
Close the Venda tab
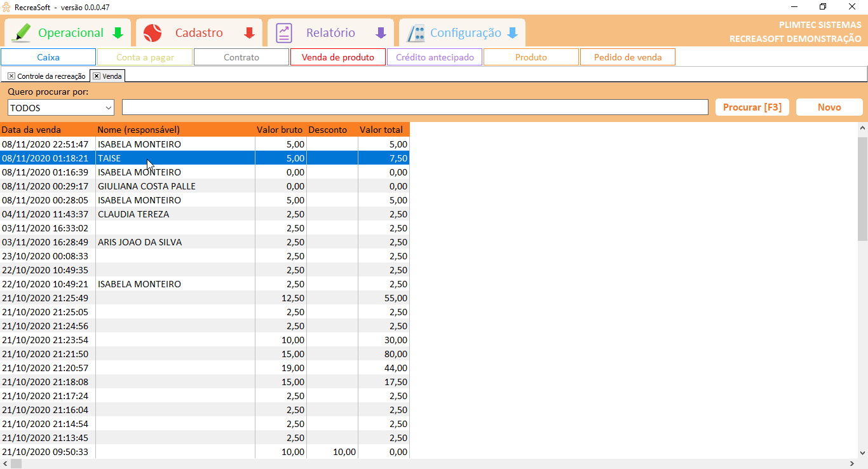[97, 76]
